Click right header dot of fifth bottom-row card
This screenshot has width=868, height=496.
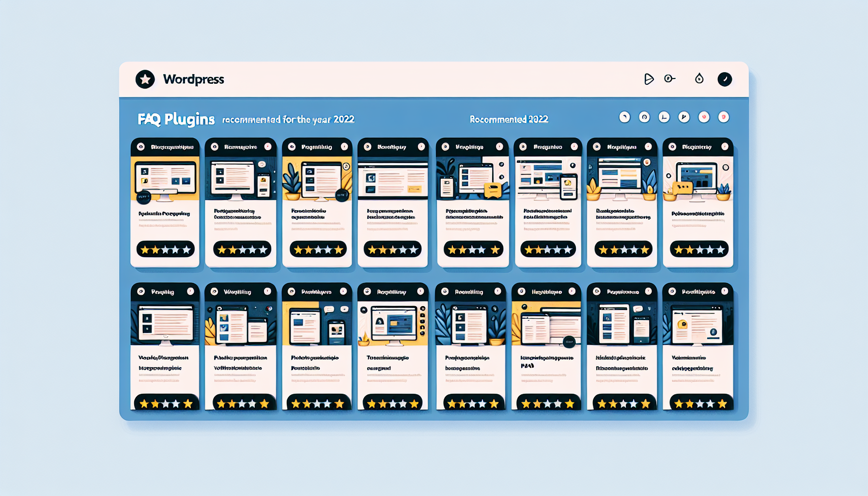(497, 292)
